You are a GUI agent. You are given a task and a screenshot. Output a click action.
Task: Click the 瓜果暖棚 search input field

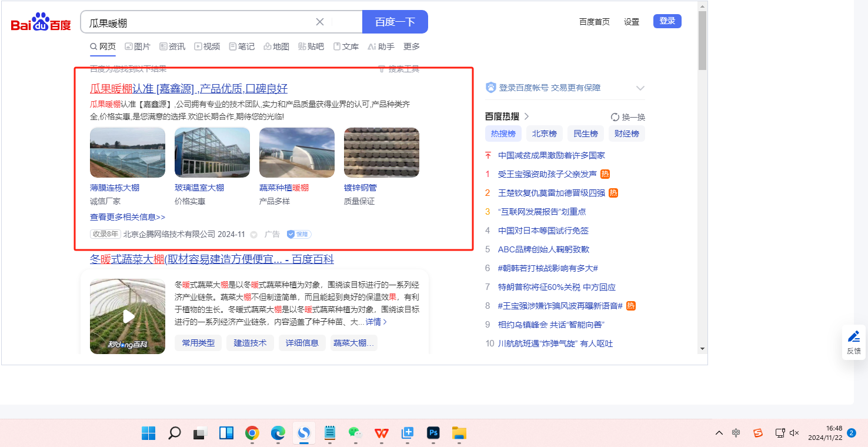[x=200, y=22]
